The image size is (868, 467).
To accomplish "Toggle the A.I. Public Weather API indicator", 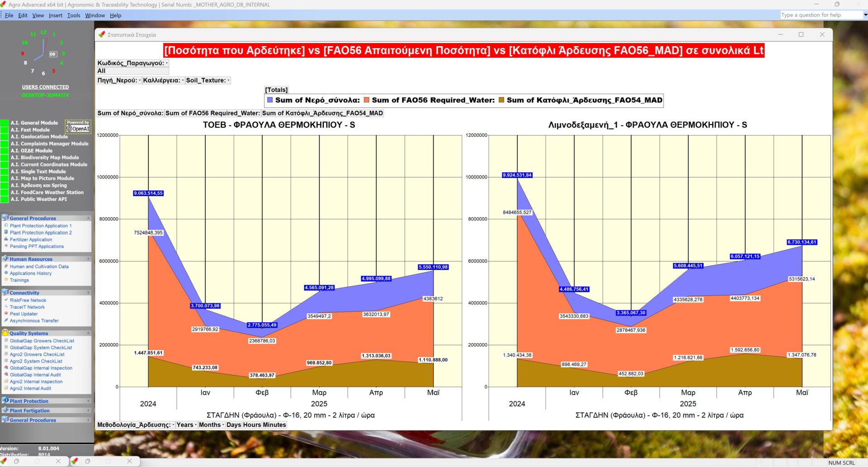I will pyautogui.click(x=5, y=199).
